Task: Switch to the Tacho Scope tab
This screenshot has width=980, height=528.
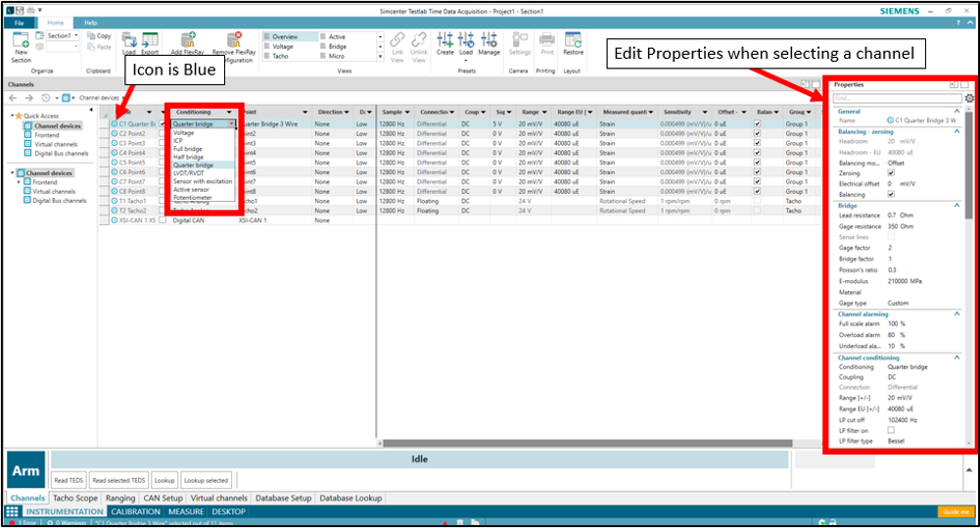Action: pos(75,498)
